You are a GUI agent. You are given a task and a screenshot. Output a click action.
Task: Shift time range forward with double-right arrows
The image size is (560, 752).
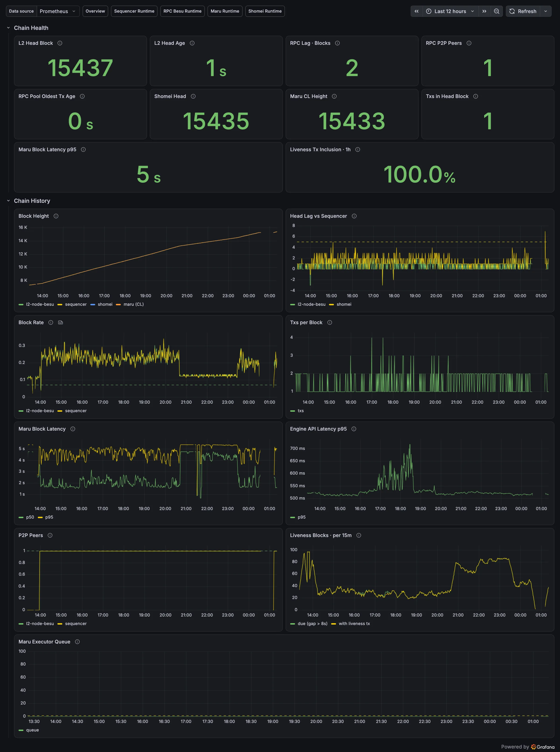point(484,11)
